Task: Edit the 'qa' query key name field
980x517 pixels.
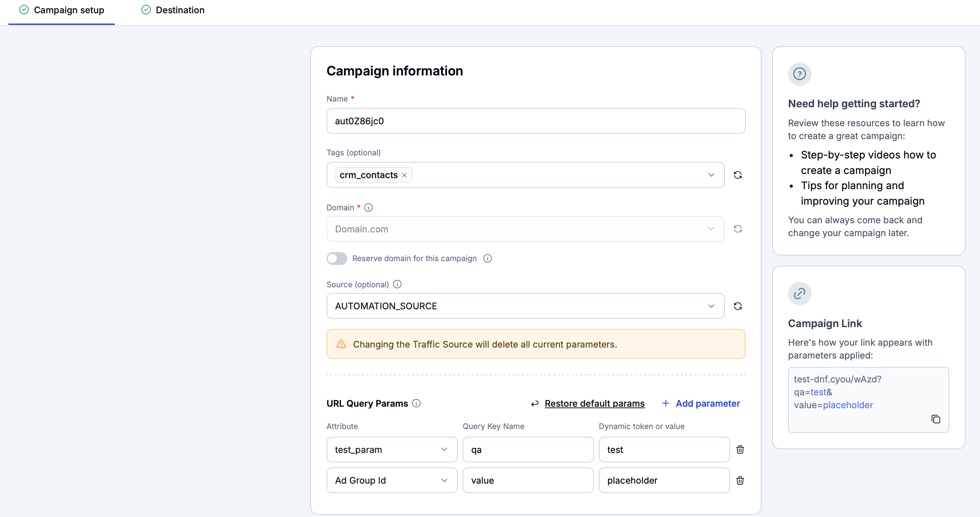Action: [528, 450]
